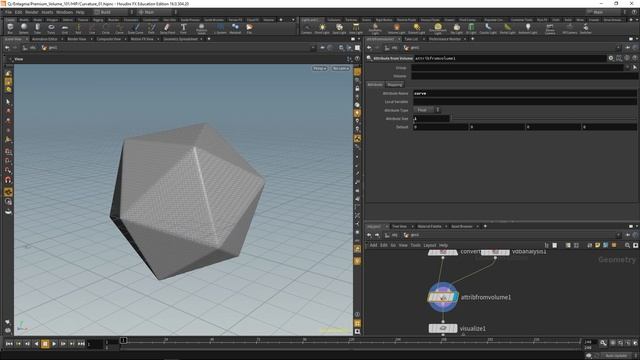This screenshot has width=640, height=360.
Task: Click the Ambient Light shelf tool
Action: tap(527, 29)
